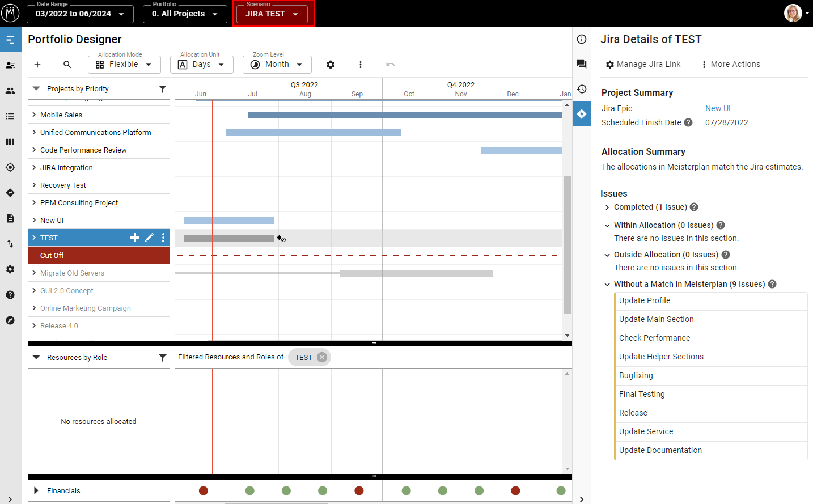The height and width of the screenshot is (504, 813).
Task: Expand the JIRA Integration project
Action: click(x=34, y=167)
